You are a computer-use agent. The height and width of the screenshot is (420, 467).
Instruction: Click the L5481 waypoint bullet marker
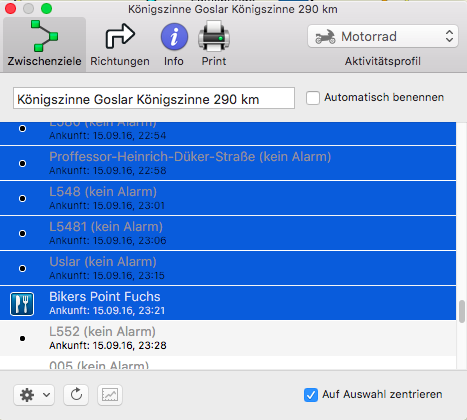[x=22, y=233]
